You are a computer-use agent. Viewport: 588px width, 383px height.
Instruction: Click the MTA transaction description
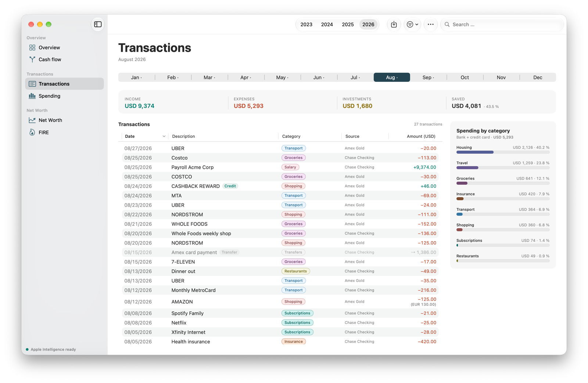click(x=176, y=196)
